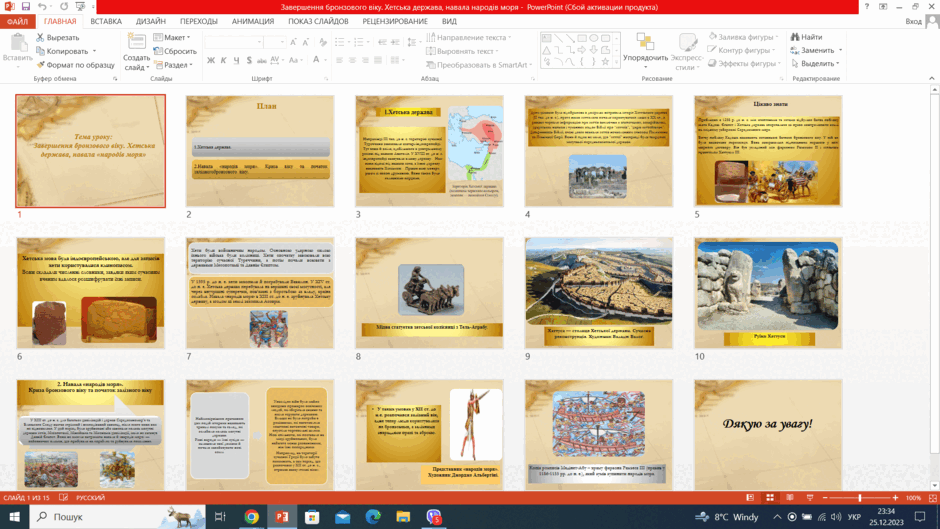Click the clear formatting icon

(323, 42)
